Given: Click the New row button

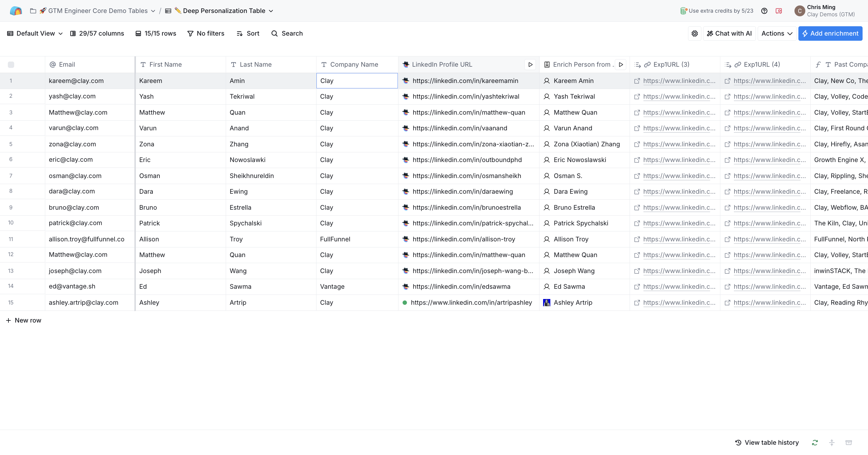Looking at the screenshot, I should [x=24, y=320].
